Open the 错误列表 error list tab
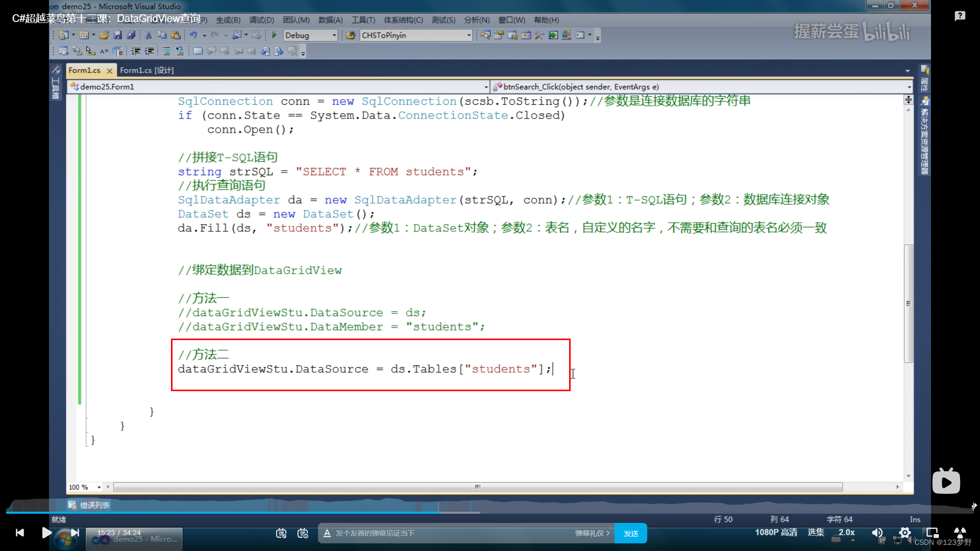Image resolution: width=980 pixels, height=551 pixels. pos(89,505)
